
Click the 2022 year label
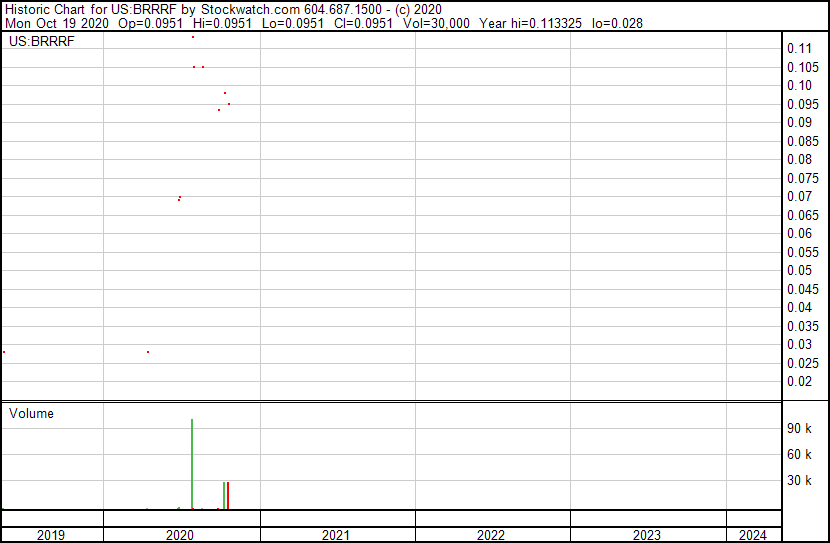491,535
